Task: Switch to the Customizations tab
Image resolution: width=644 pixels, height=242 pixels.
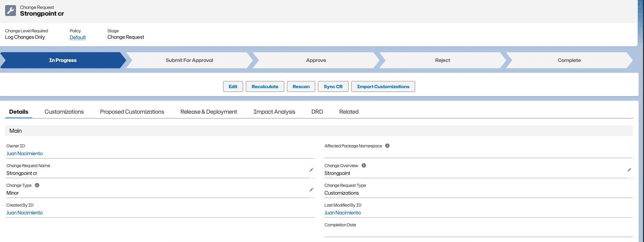Action: pyautogui.click(x=64, y=112)
